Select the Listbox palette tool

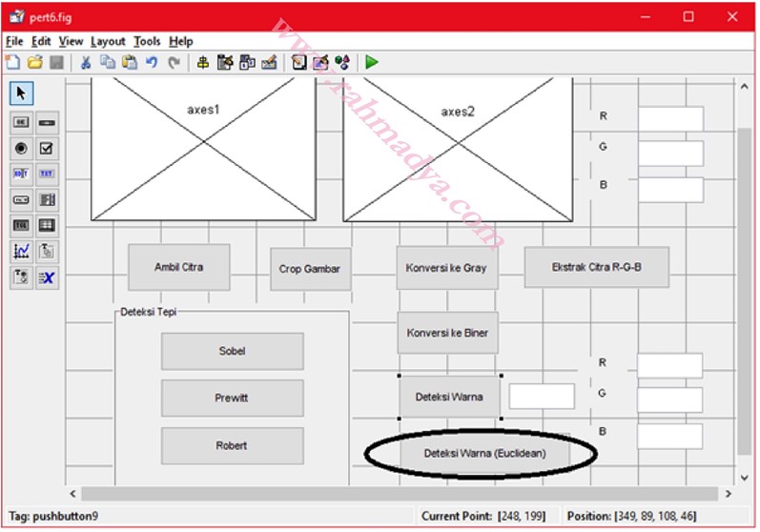click(x=47, y=200)
